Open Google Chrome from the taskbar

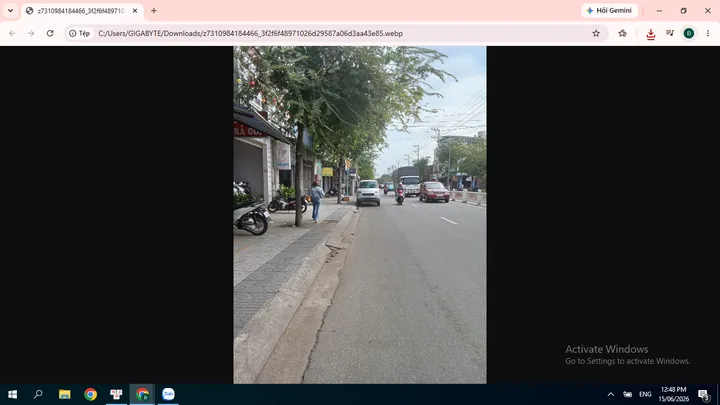[x=90, y=394]
